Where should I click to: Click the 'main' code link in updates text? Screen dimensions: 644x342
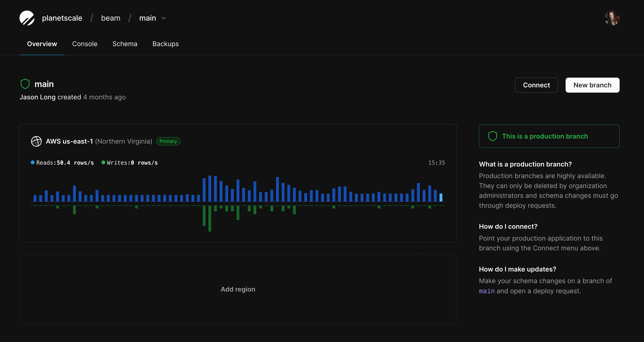(x=487, y=291)
